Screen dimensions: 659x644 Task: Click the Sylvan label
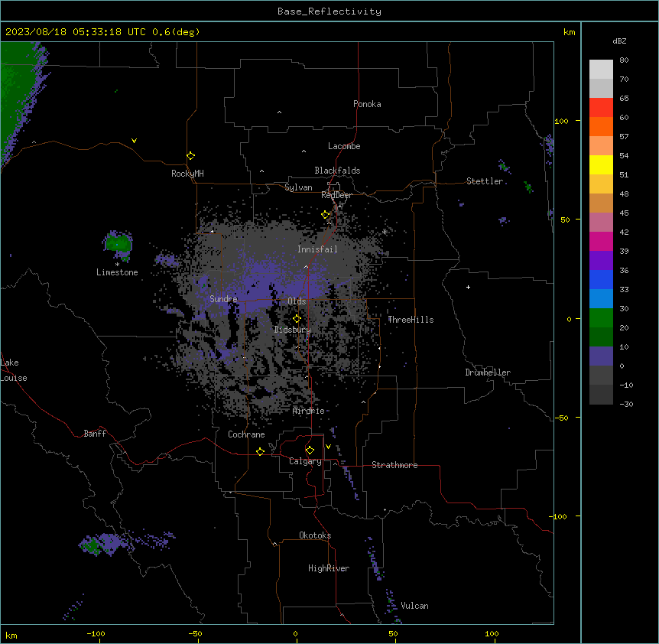[x=298, y=187]
